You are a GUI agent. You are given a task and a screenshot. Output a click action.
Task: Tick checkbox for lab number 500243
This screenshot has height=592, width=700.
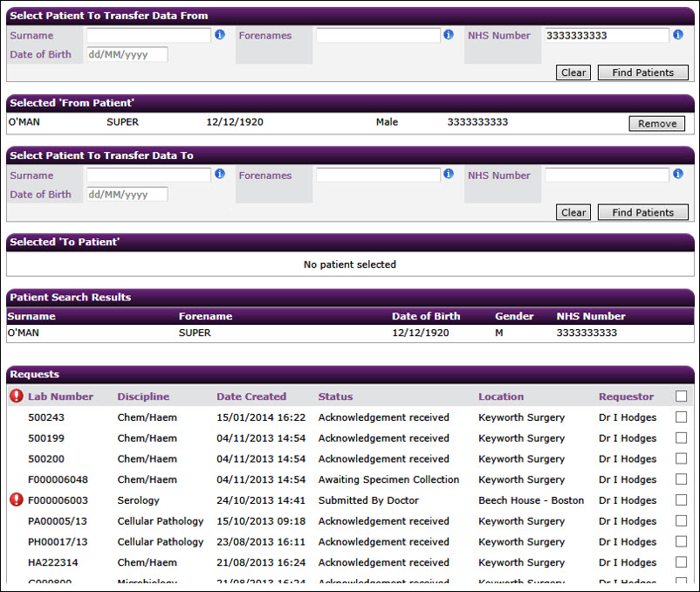[x=681, y=417]
